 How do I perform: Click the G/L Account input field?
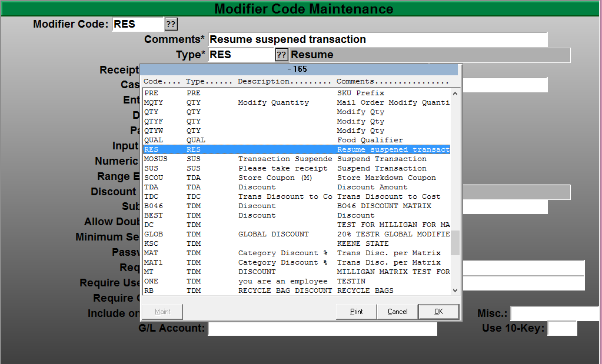[322, 328]
